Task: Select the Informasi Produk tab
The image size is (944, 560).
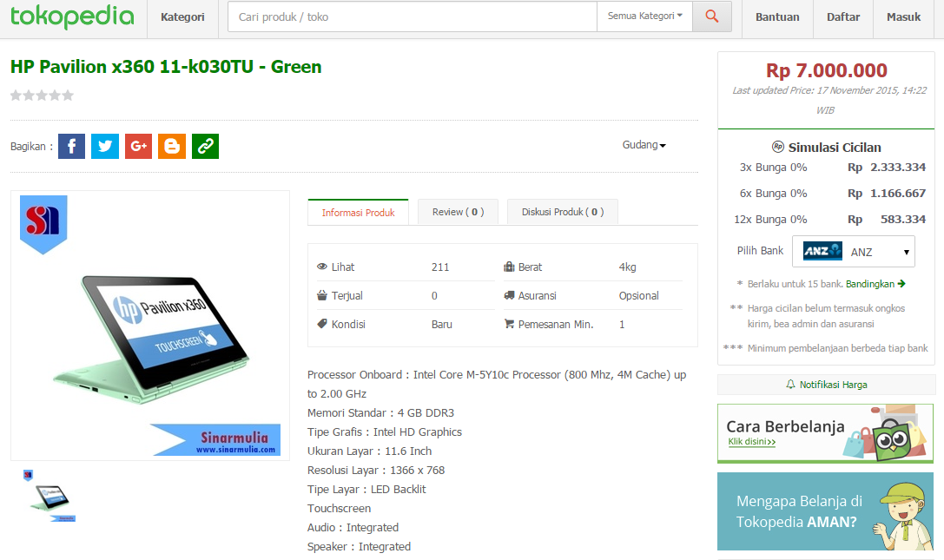Action: pos(358,213)
